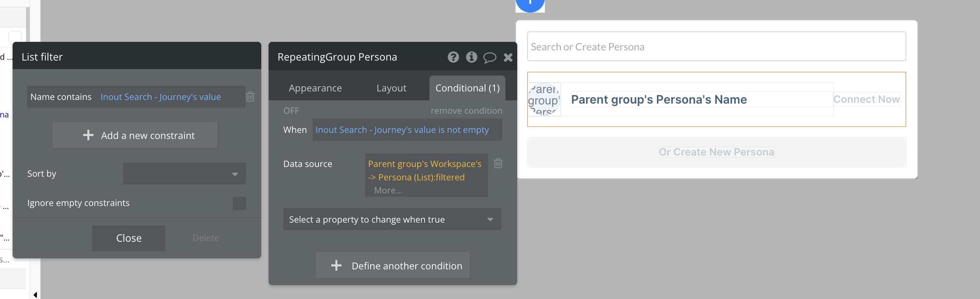Collapse sidebar with the left arrow icon
Image resolution: width=980 pixels, height=299 pixels.
35,295
